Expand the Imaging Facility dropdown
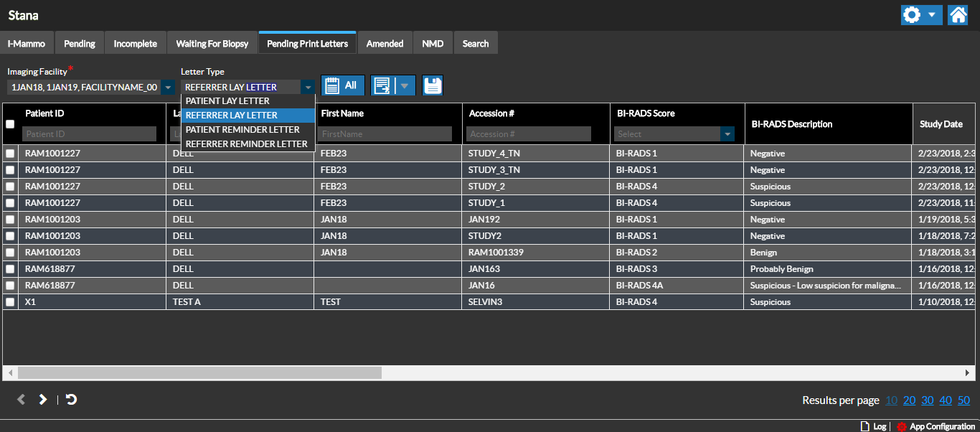 point(168,88)
